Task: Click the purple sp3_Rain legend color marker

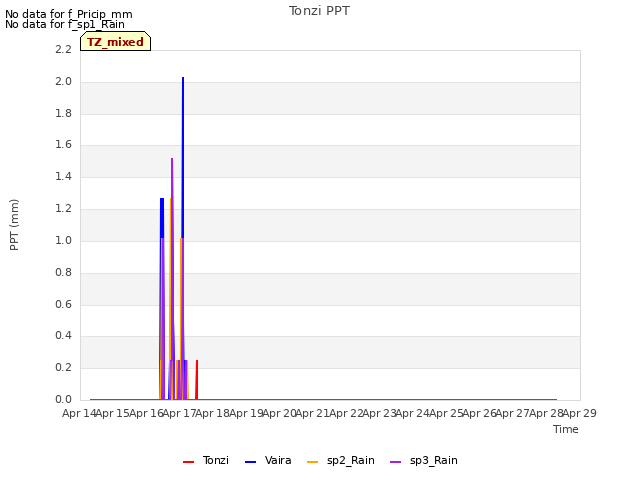Action: point(396,462)
